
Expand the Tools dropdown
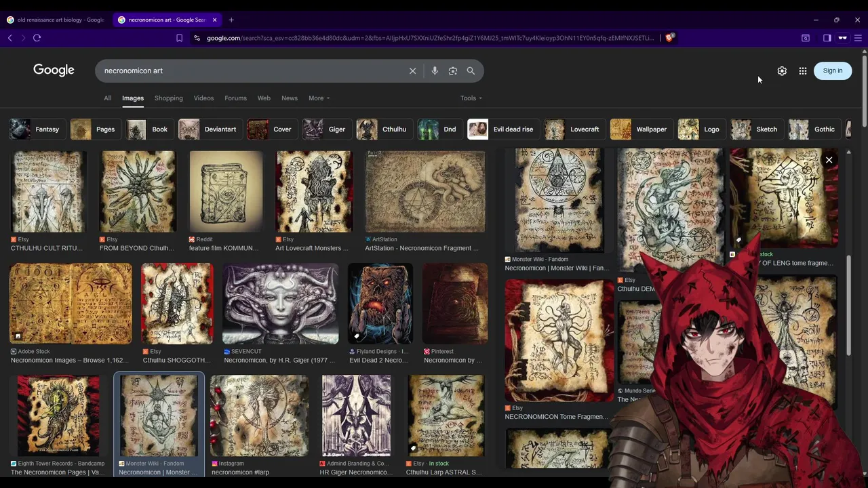[x=471, y=98]
